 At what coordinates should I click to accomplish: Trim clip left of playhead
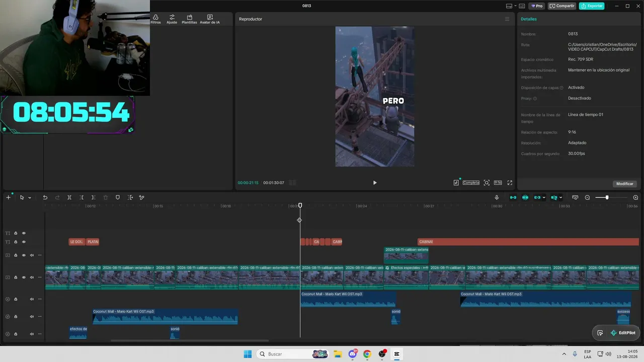point(82,198)
